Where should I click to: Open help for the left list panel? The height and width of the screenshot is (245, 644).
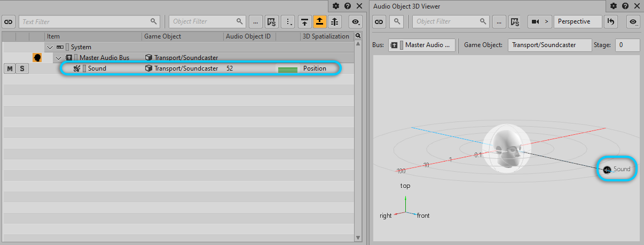[348, 6]
